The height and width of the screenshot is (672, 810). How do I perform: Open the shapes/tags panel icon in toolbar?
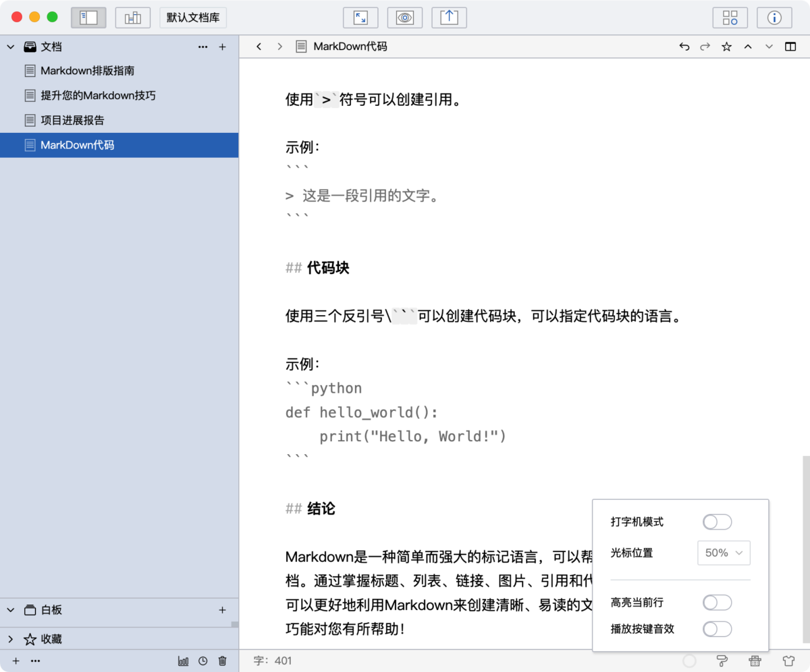point(730,18)
